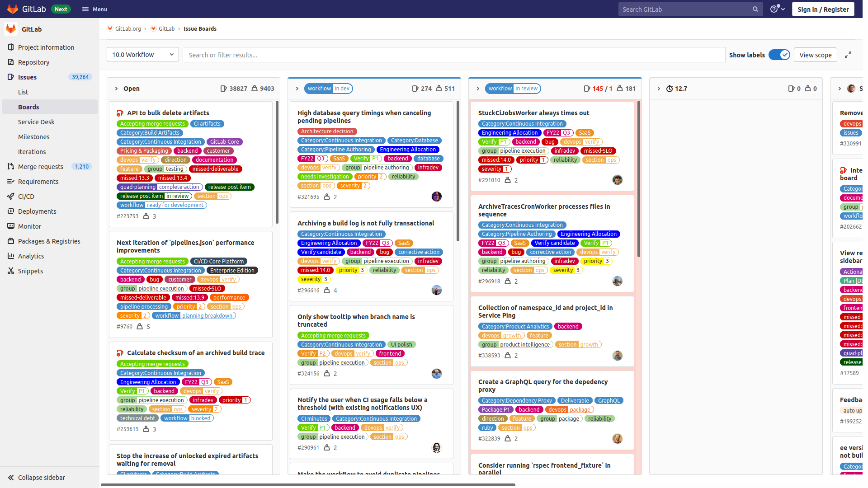The width and height of the screenshot is (868, 488).
Task: Click the Deployments sidebar icon
Action: coord(11,211)
